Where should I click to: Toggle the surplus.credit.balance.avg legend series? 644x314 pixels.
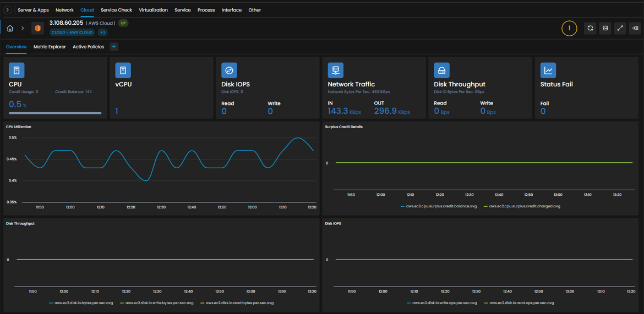438,206
